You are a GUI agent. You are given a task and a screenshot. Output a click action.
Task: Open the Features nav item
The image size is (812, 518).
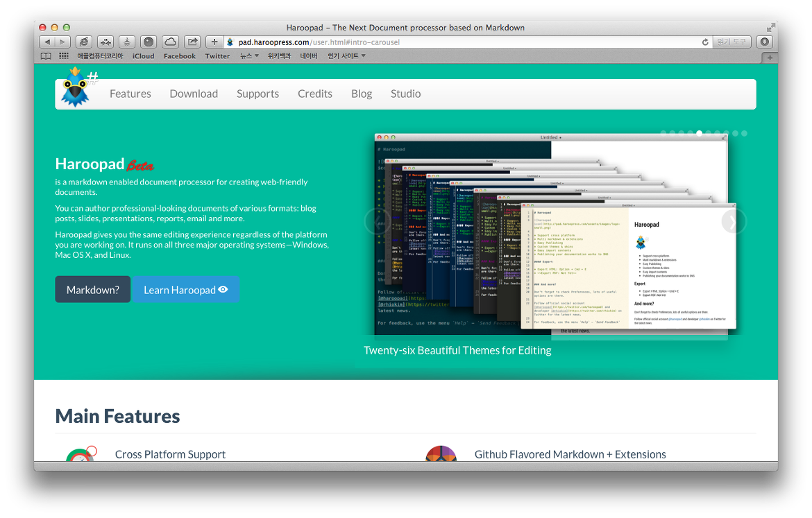pos(130,94)
